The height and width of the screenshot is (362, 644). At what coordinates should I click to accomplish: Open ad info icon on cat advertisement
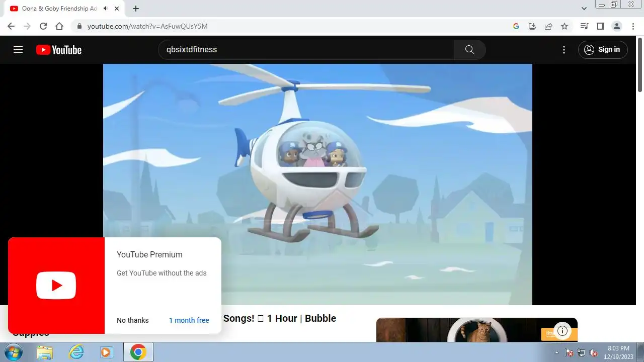pos(562,331)
